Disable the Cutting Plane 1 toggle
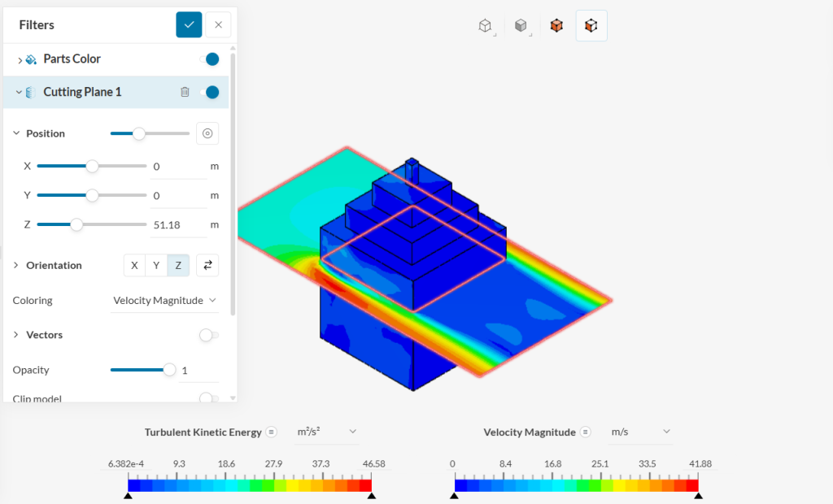 point(209,93)
